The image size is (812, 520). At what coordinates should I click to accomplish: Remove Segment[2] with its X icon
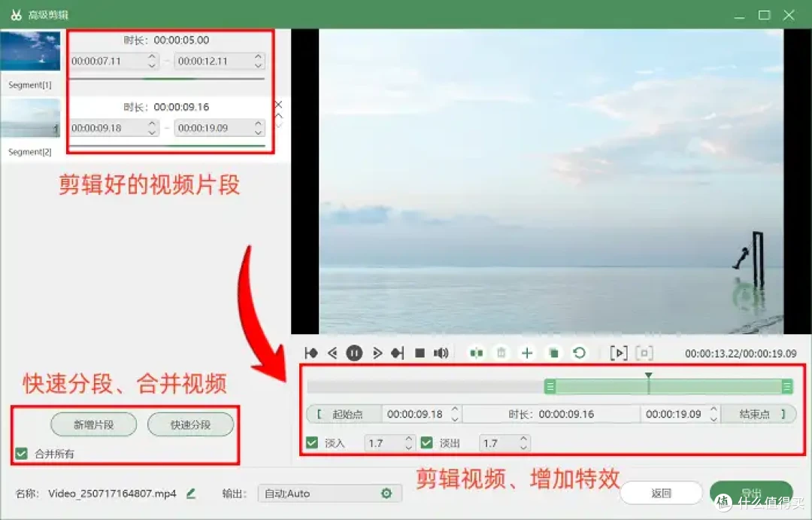tap(279, 105)
